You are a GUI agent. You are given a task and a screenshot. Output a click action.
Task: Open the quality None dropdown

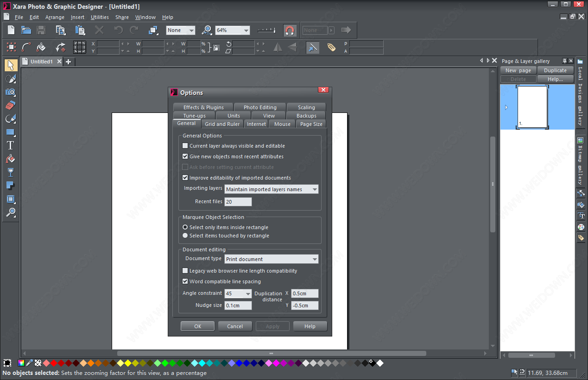coord(191,31)
